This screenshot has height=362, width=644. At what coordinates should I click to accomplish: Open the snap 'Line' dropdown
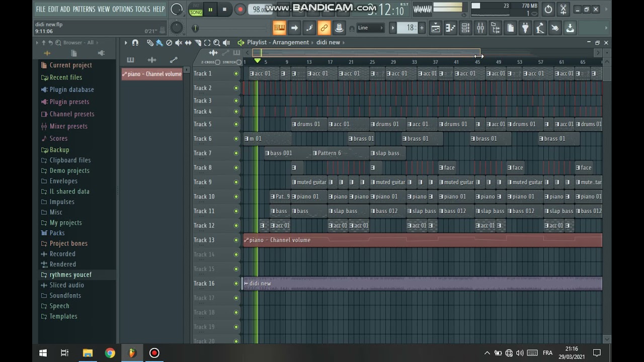pyautogui.click(x=370, y=28)
